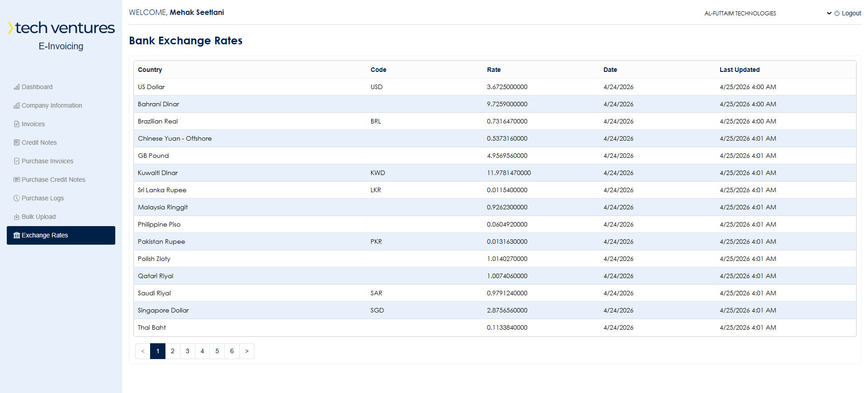Click the tech ventures logo
Image resolution: width=868 pixels, height=393 pixels.
(61, 28)
